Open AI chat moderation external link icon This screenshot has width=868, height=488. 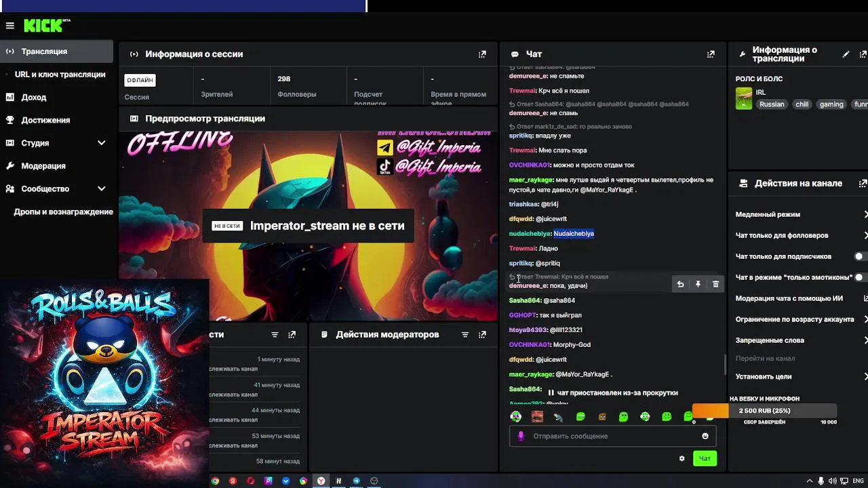(865, 298)
